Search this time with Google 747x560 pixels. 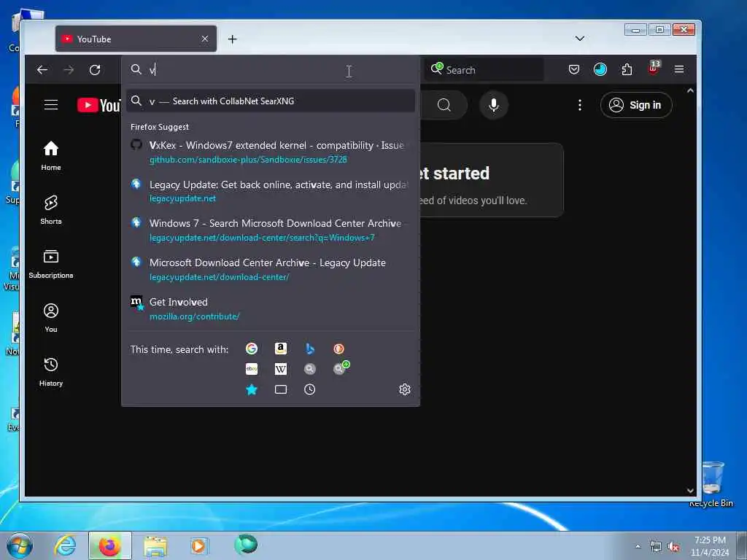[252, 349]
